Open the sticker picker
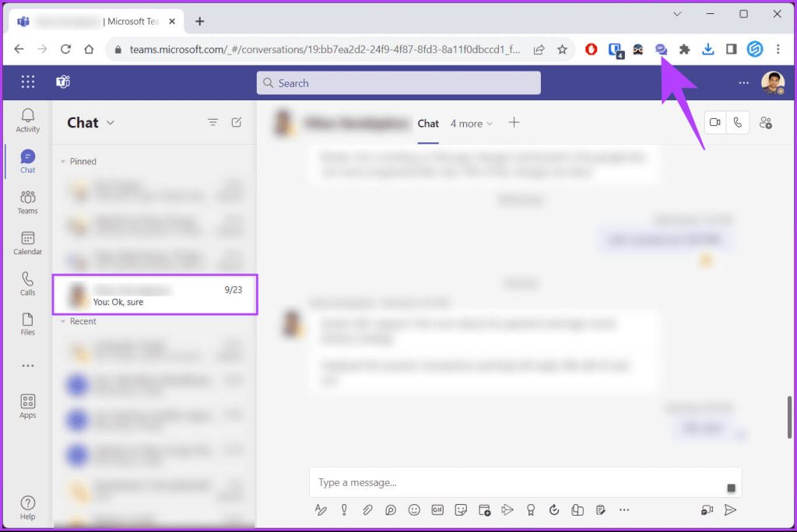 click(x=461, y=509)
